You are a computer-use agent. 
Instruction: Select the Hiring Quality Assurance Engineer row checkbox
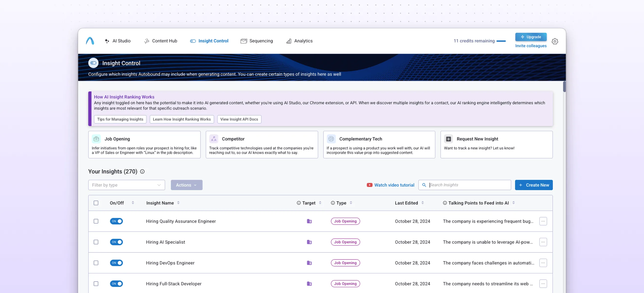pyautogui.click(x=96, y=221)
